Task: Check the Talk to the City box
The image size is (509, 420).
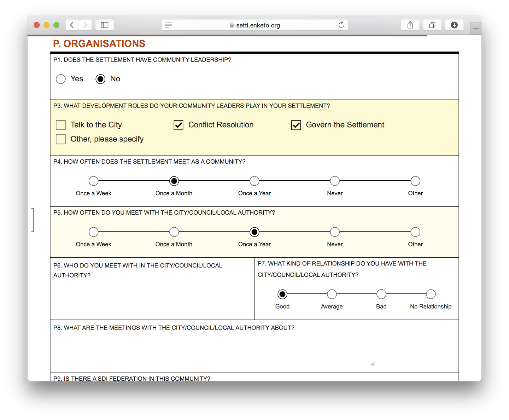Action: coord(61,125)
